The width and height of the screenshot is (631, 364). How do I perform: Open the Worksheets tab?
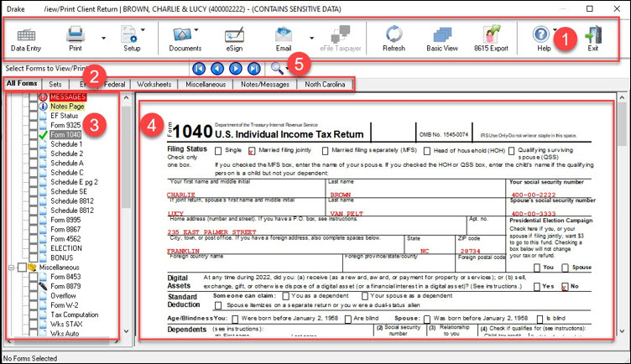point(154,85)
